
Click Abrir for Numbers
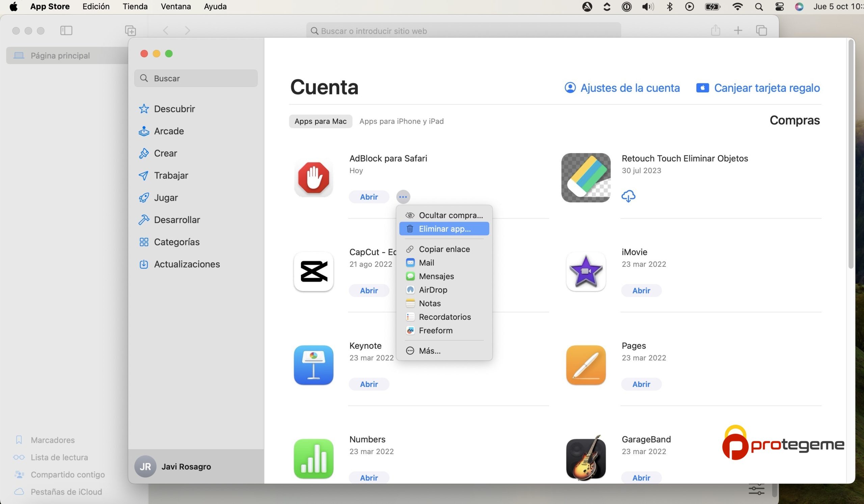point(369,478)
